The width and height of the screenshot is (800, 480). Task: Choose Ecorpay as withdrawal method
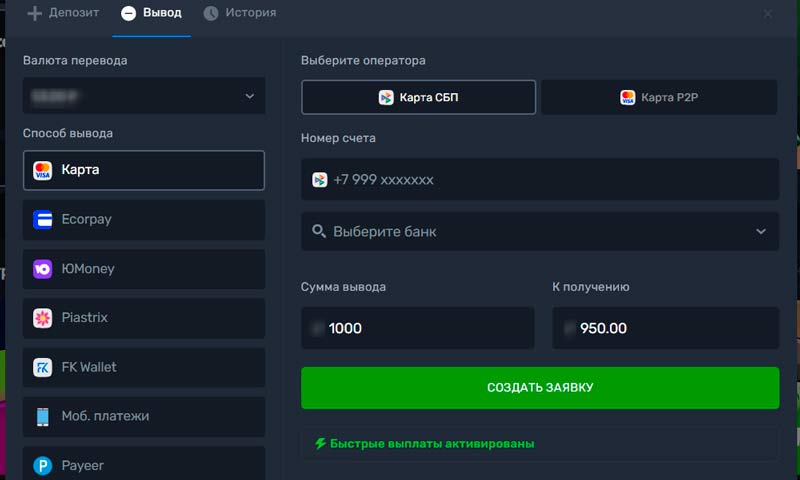tap(143, 220)
